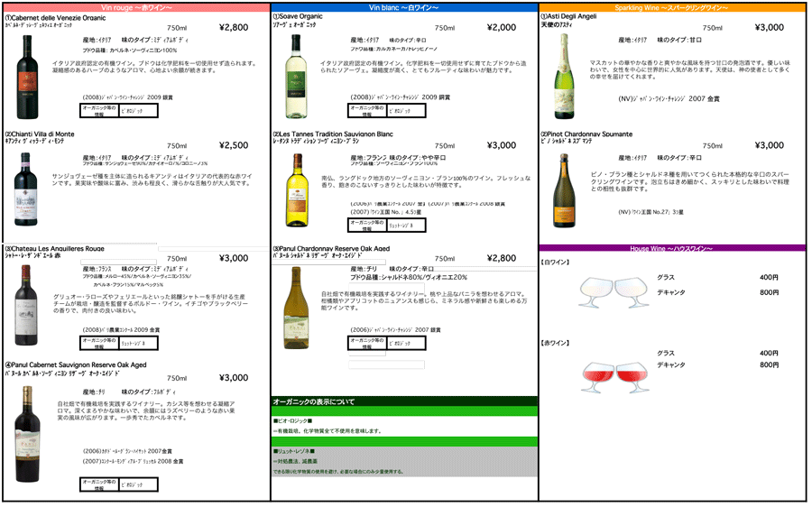Click the 'Sparkling Wine' orange section header

(x=671, y=8)
